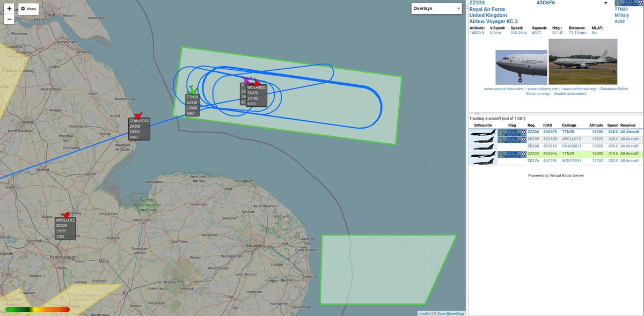Open the Overlays dropdown
Viewport: 644px width, 316px height.
(436, 8)
